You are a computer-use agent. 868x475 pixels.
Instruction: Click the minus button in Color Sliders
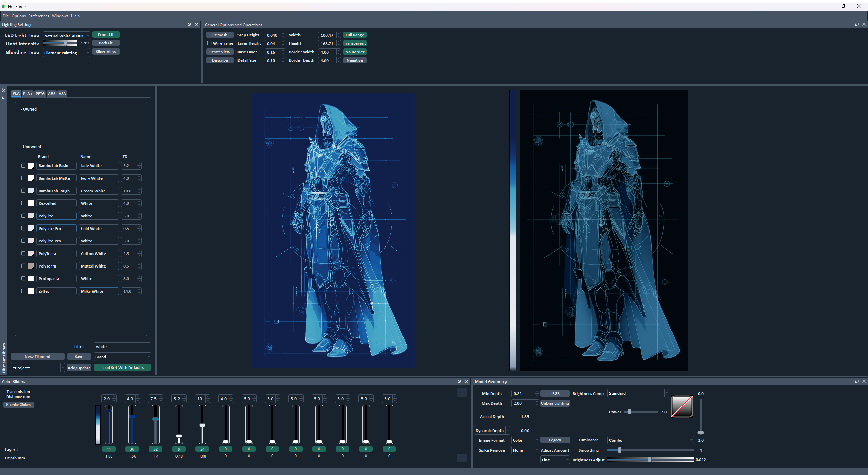click(x=462, y=458)
